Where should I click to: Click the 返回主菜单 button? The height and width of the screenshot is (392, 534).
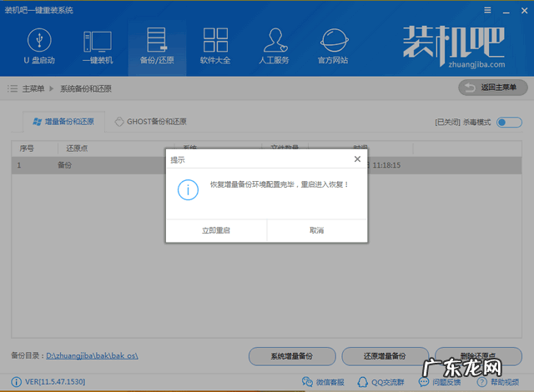click(493, 88)
